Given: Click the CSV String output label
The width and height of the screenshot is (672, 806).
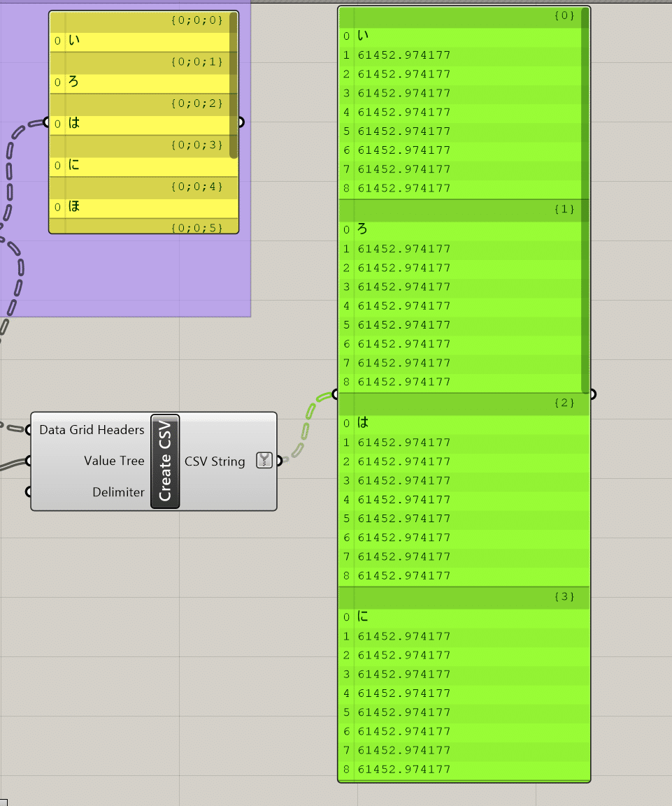Looking at the screenshot, I should (x=215, y=461).
